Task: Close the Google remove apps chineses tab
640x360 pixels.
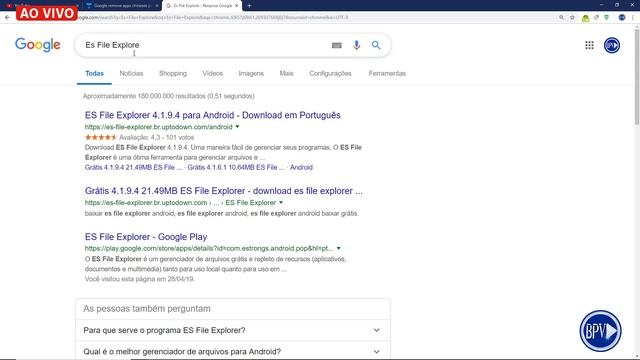Action: pos(157,6)
